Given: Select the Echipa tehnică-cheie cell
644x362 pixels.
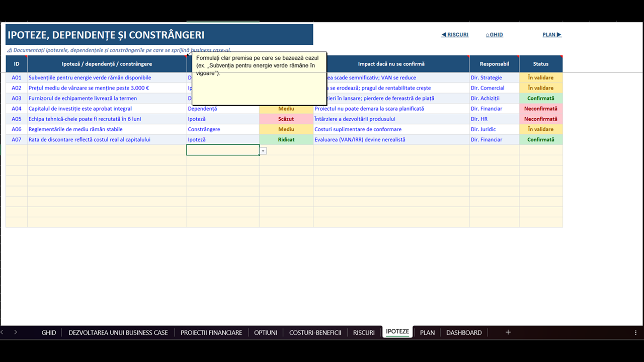Looking at the screenshot, I should (x=107, y=119).
